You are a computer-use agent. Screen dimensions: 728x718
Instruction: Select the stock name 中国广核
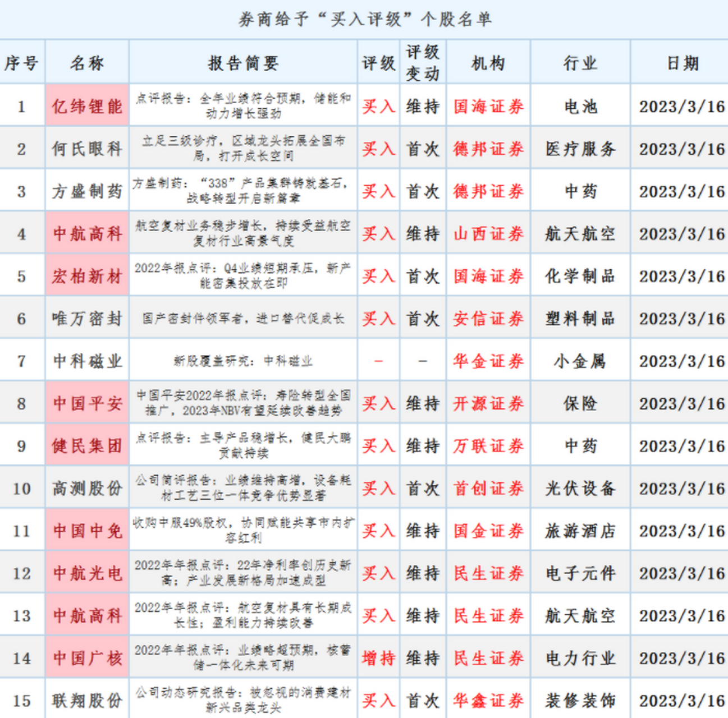point(87,658)
